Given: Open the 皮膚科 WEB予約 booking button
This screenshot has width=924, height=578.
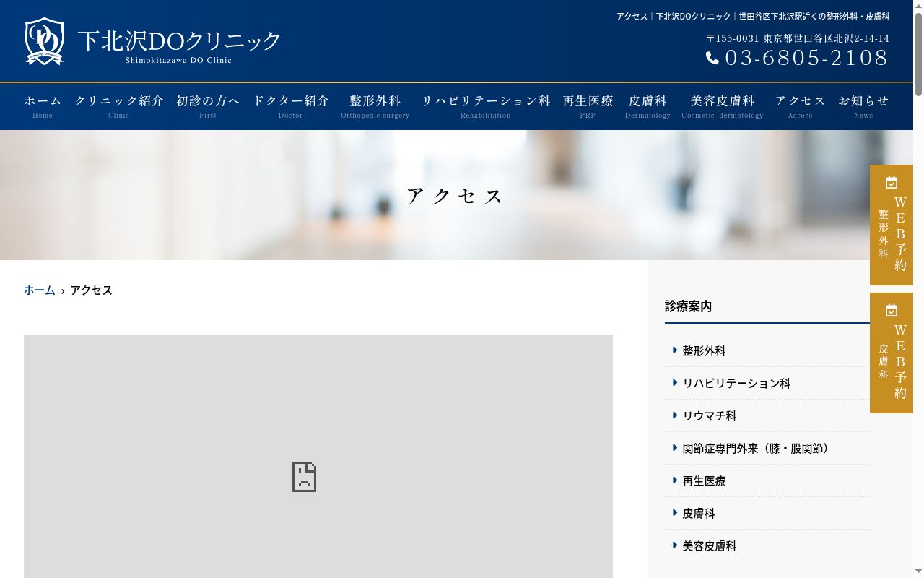Looking at the screenshot, I should 892,353.
